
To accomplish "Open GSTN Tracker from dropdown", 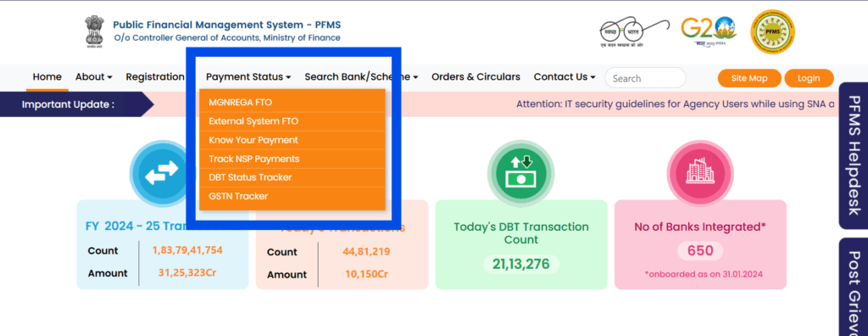I will pyautogui.click(x=292, y=197).
